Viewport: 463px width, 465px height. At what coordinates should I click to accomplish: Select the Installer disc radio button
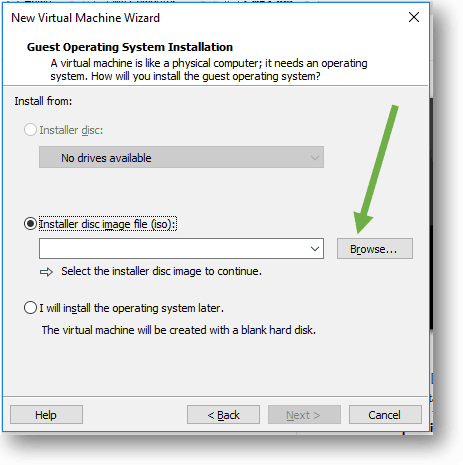(x=30, y=130)
